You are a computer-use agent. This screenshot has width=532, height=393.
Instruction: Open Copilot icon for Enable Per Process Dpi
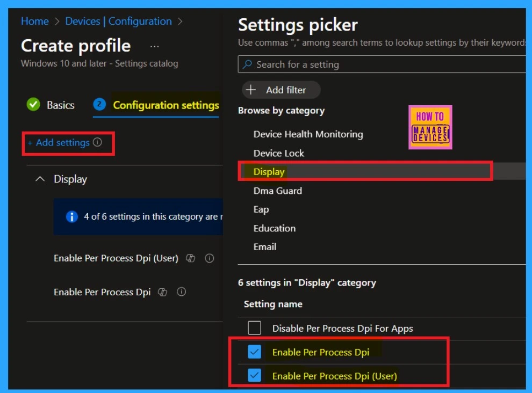point(162,292)
